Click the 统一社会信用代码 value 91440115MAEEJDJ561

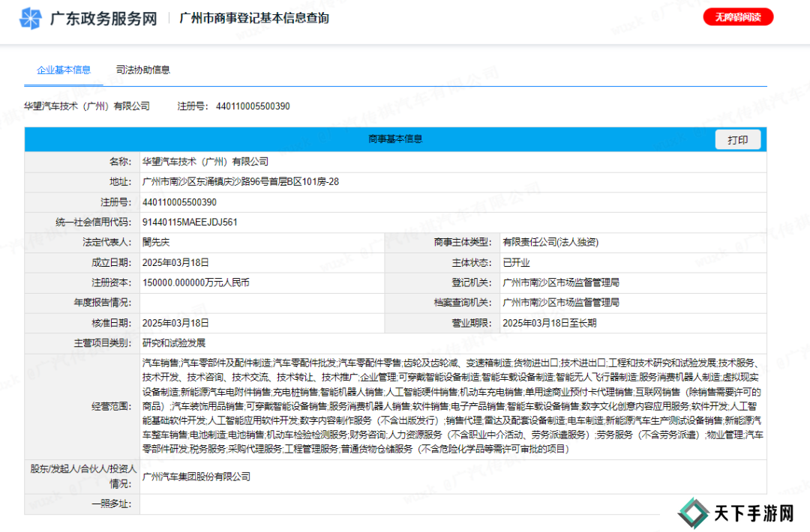click(190, 223)
